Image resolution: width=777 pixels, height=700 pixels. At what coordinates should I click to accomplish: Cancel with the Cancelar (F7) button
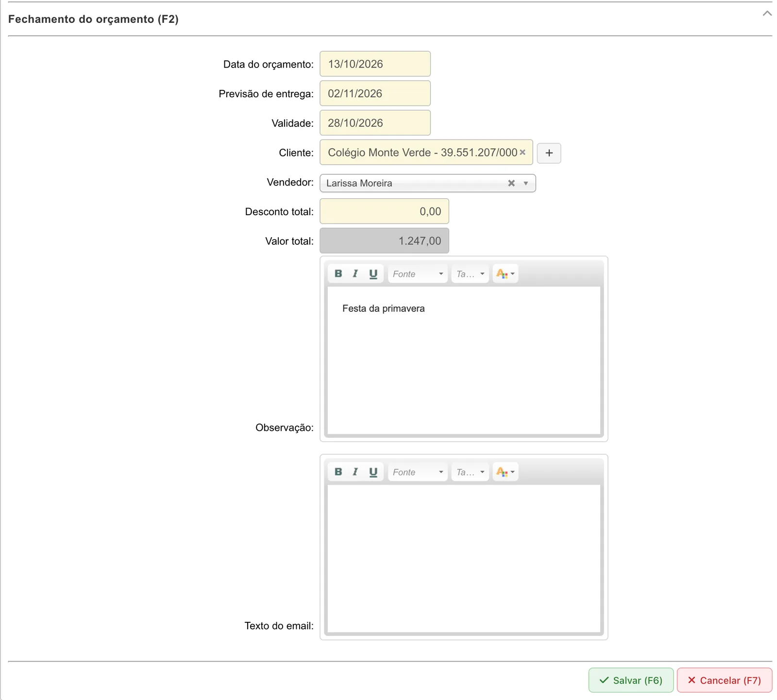(x=724, y=680)
